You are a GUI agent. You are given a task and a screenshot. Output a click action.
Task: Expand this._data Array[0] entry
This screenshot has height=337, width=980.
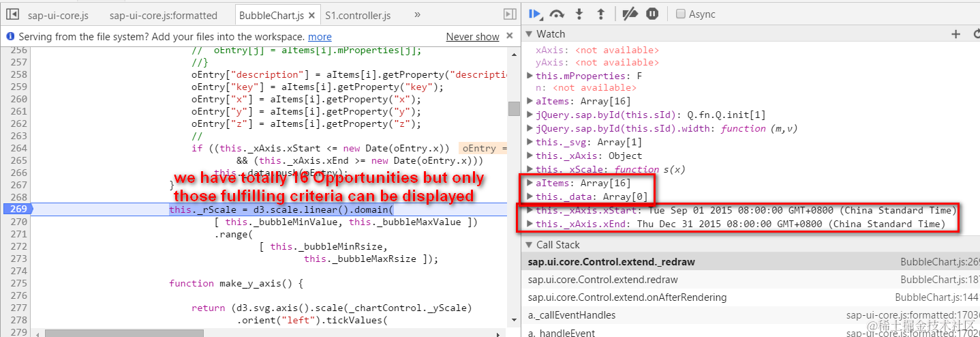click(531, 196)
